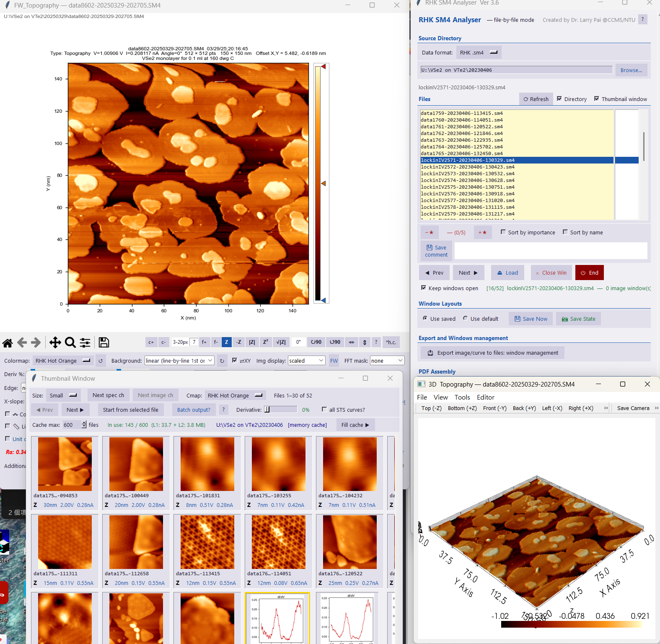The image size is (660, 644).
Task: Decrease importance with the -★ button
Action: (430, 232)
